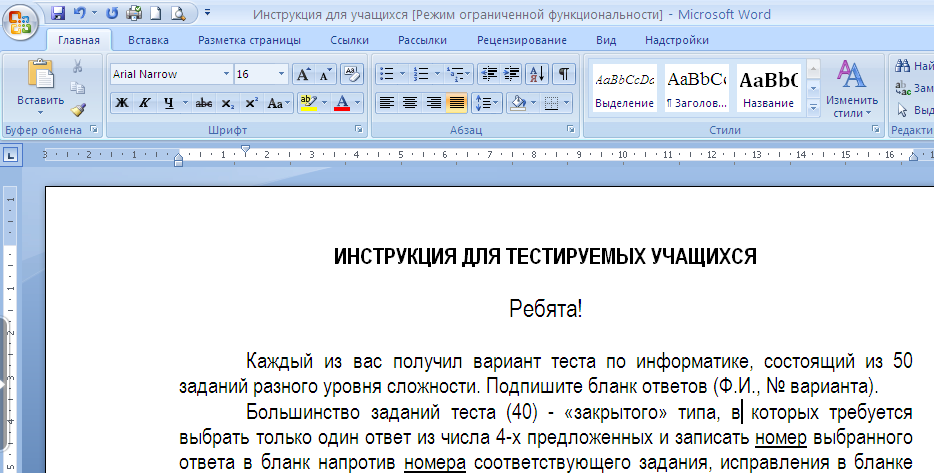The height and width of the screenshot is (473, 934).
Task: Apply multilevel list
Action: (x=456, y=74)
